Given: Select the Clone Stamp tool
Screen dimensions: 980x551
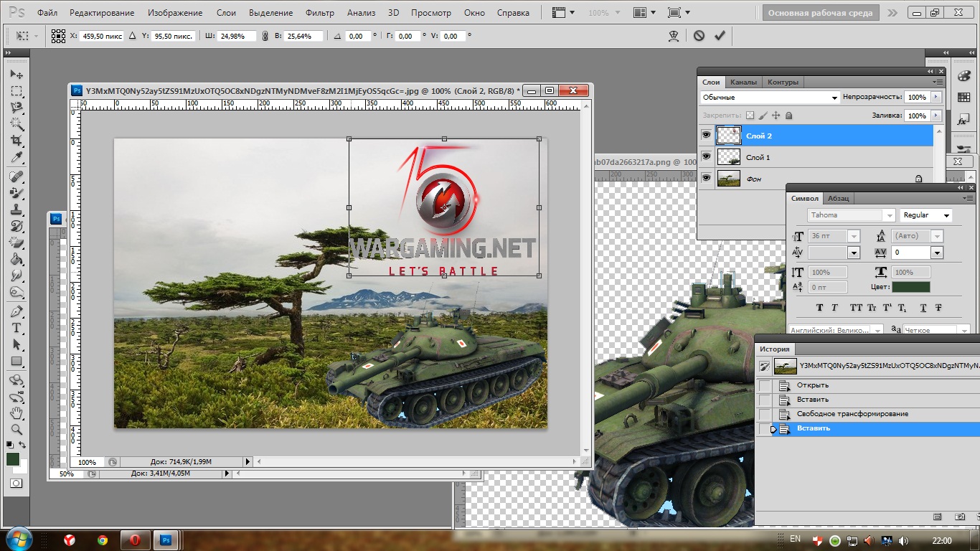Looking at the screenshot, I should (17, 209).
